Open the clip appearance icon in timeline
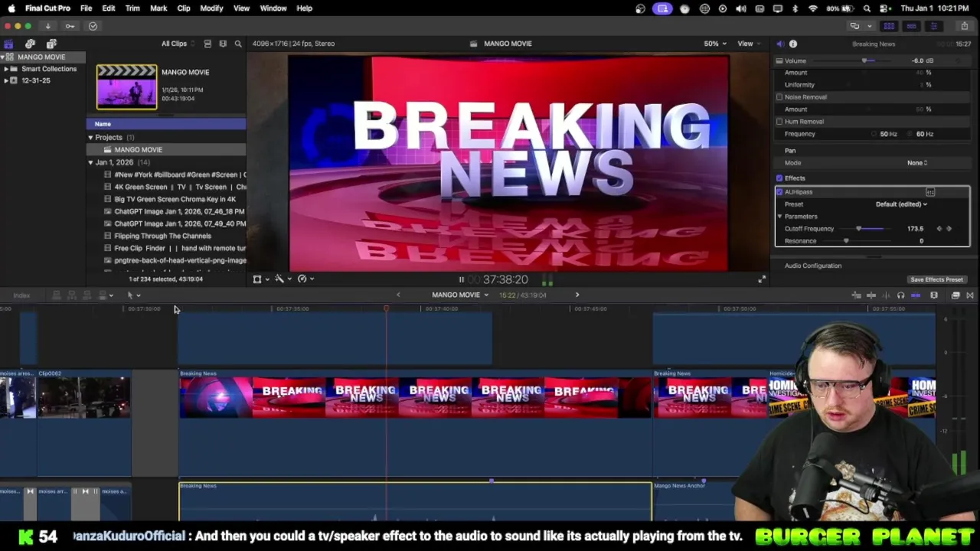Screen dimensions: 980x551 click(x=934, y=295)
